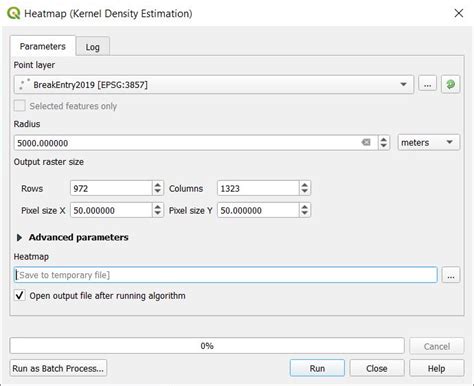Click the Columns value field 1323
The image size is (474, 386).
pos(258,188)
